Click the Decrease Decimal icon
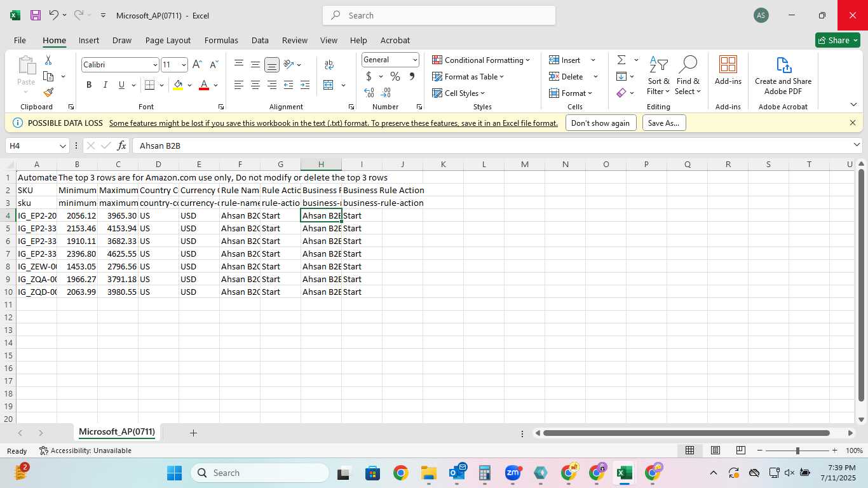This screenshot has height=488, width=868. 386,92
